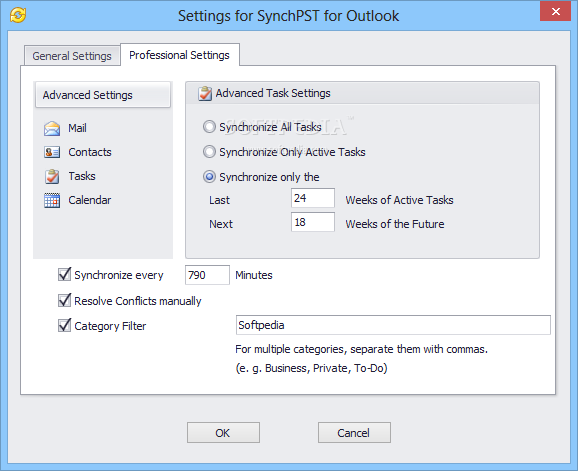
Task: Click the Last weeks field showing 24
Action: coord(313,198)
